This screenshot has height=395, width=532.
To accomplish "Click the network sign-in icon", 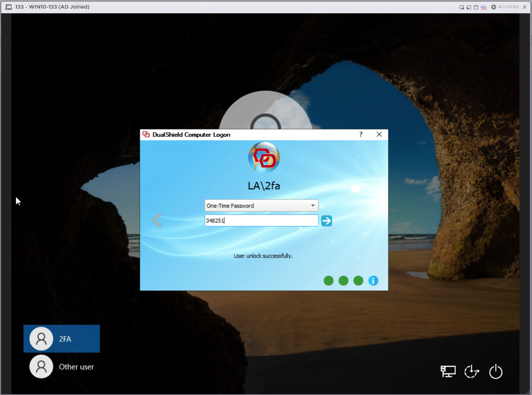I will (448, 372).
